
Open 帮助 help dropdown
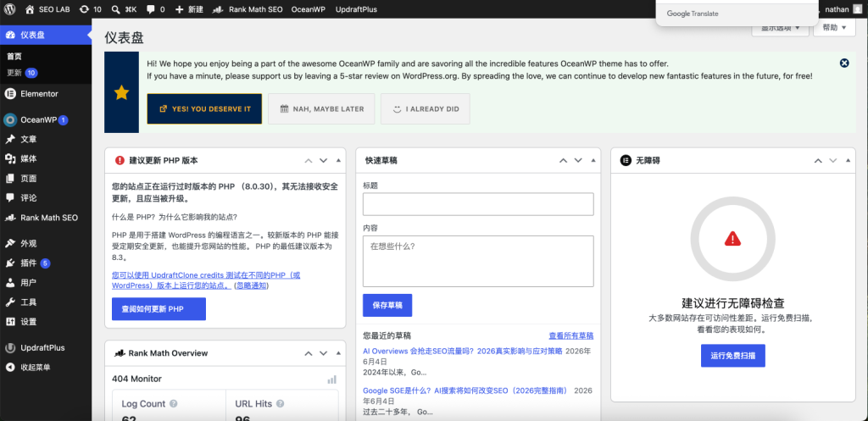[834, 28]
